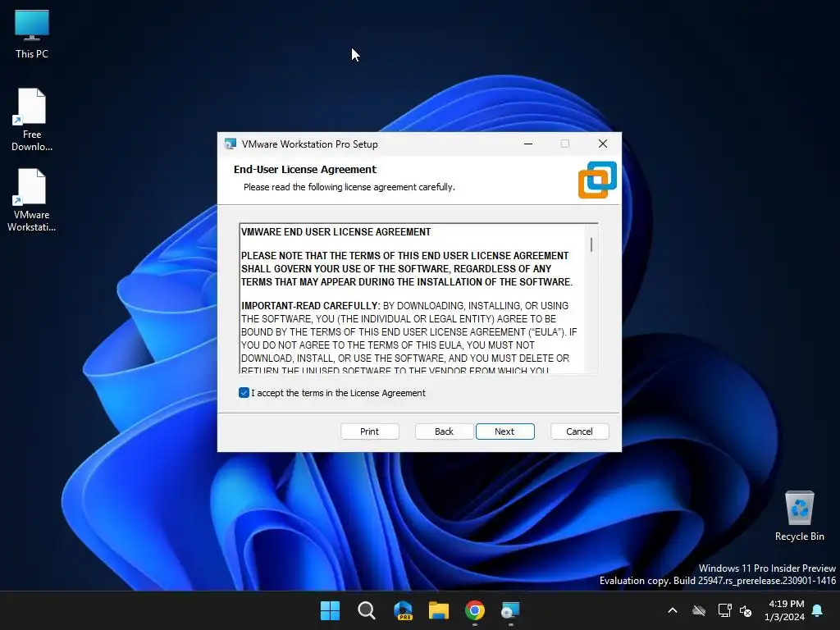
Task: Switch to Google Chrome in taskbar
Action: [x=475, y=610]
